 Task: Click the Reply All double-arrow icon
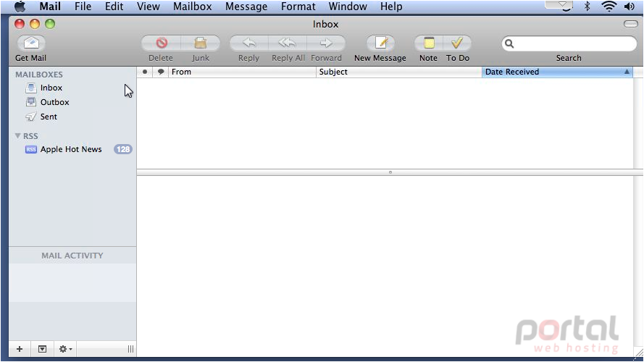coord(287,43)
